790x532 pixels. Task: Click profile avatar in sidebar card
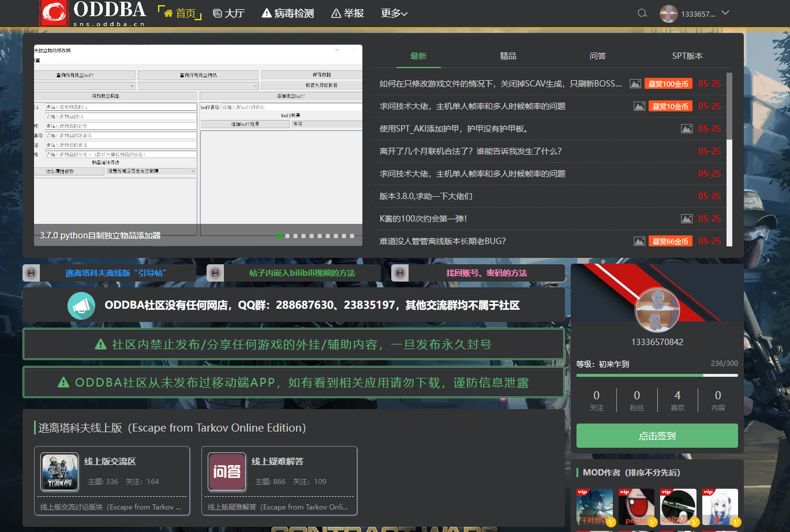[x=657, y=309]
